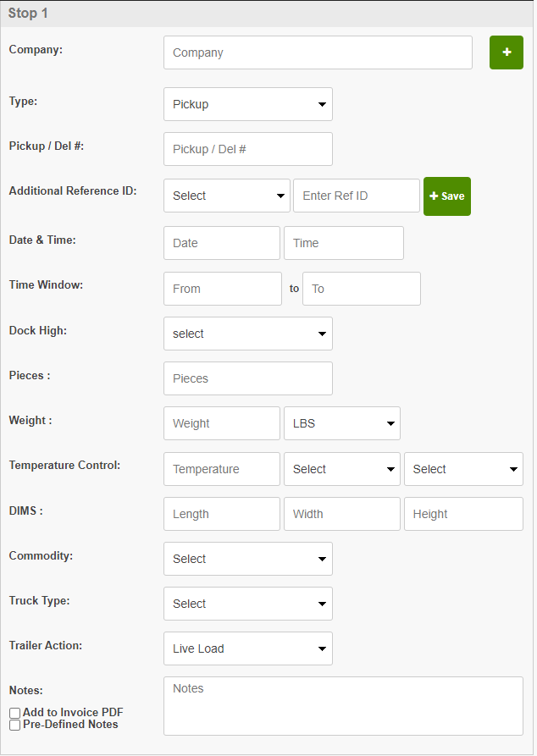Expand the Dock High select dropdown

(x=247, y=334)
